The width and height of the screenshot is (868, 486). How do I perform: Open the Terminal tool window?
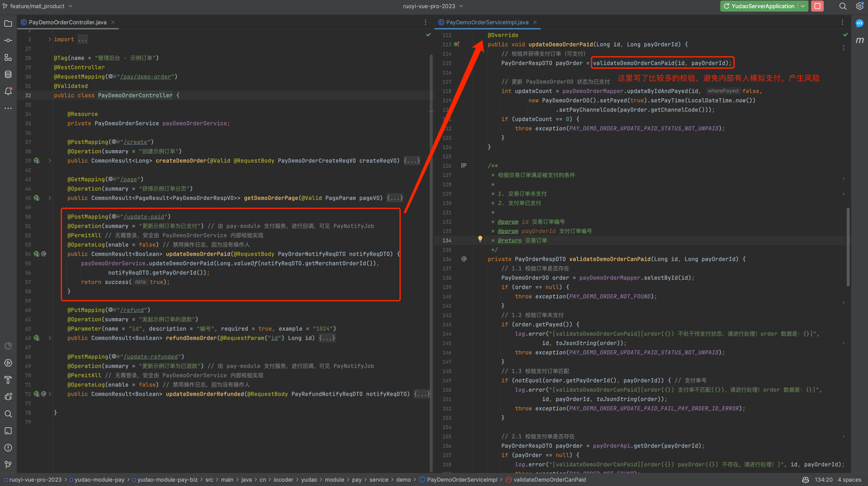click(8, 431)
